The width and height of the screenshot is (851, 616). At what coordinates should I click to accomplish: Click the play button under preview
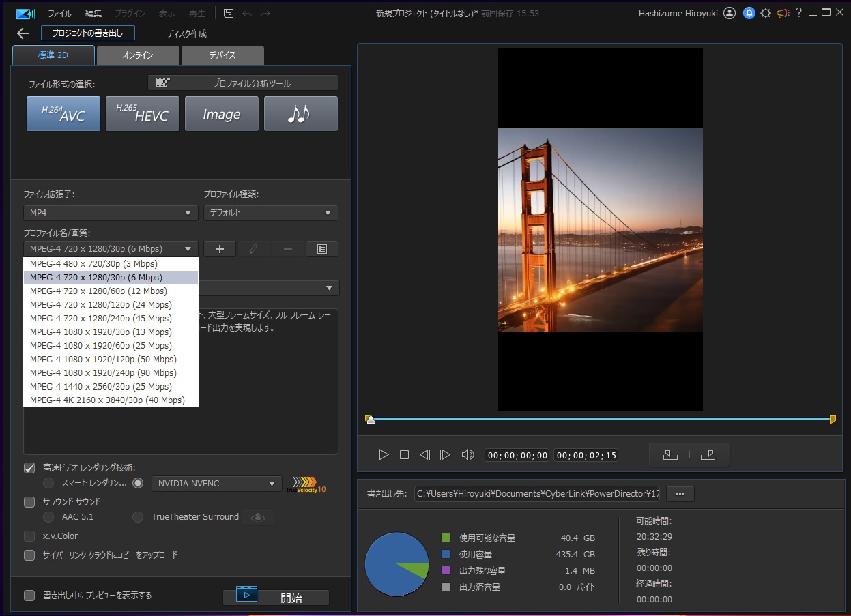pyautogui.click(x=384, y=454)
